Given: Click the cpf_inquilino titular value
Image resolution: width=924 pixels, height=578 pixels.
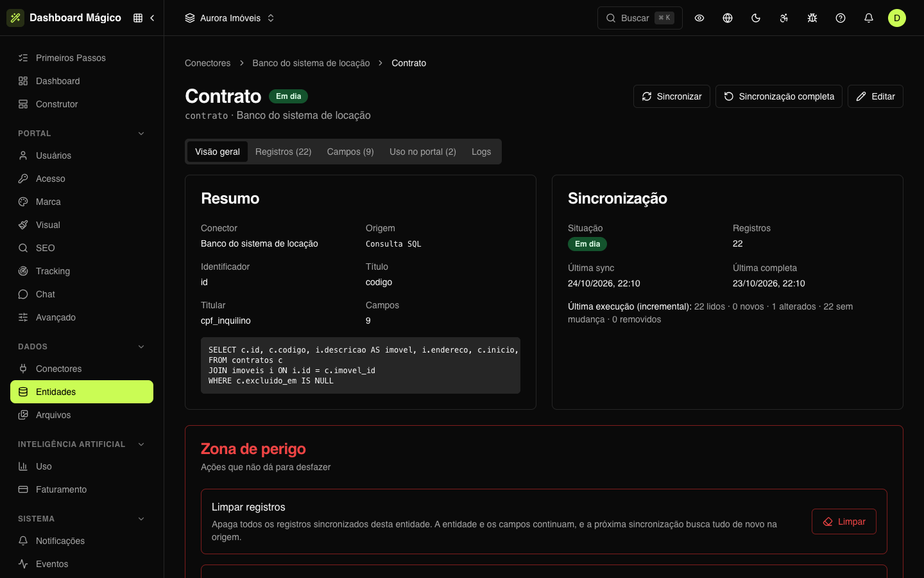Looking at the screenshot, I should point(226,320).
